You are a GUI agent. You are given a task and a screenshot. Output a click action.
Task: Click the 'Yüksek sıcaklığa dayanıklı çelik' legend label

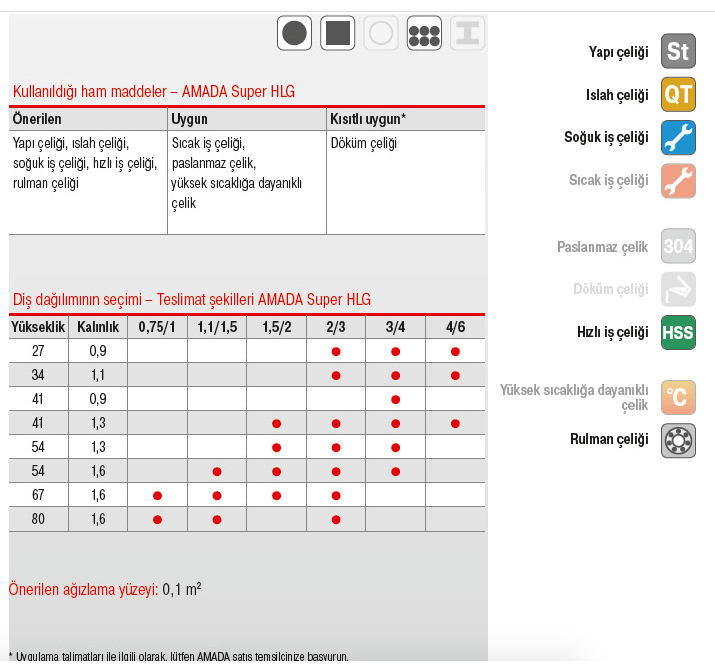pyautogui.click(x=574, y=398)
